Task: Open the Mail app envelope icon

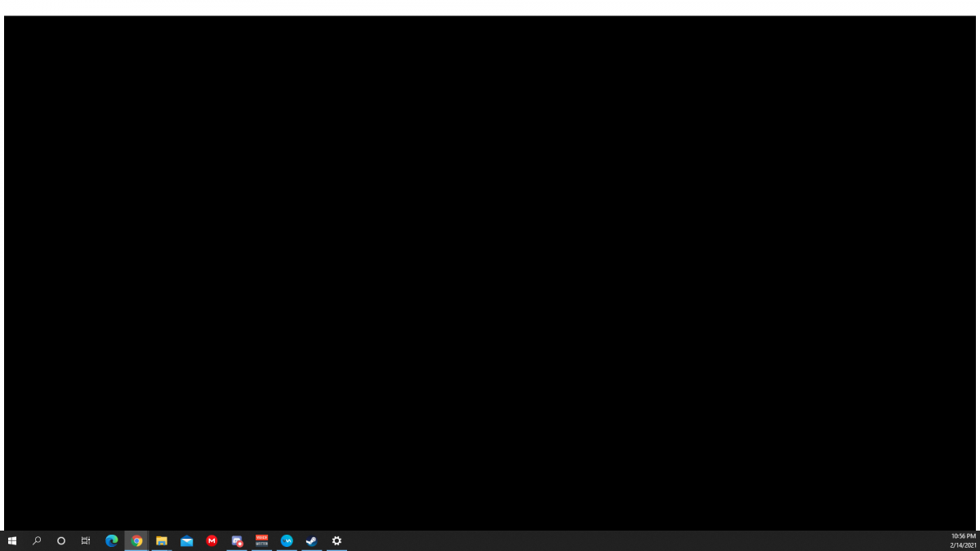Action: pos(187,540)
